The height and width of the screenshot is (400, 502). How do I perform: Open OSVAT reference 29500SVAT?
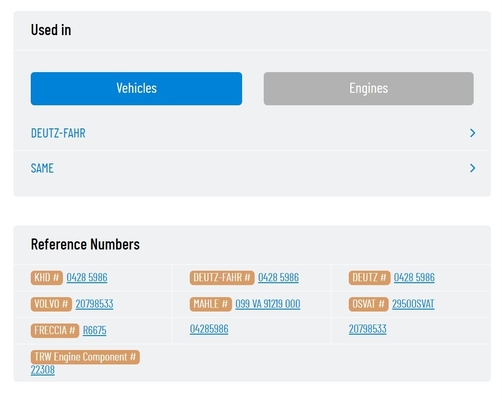tap(413, 304)
